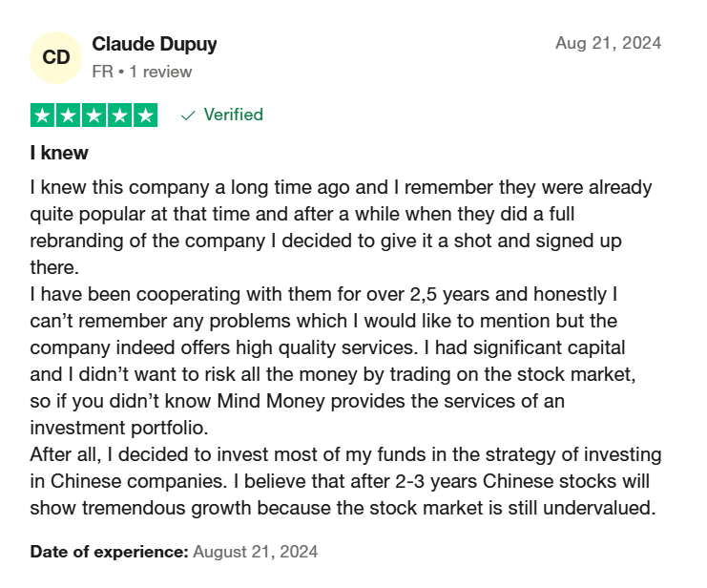Click the Aug 21, 2024 posted date

tap(609, 43)
